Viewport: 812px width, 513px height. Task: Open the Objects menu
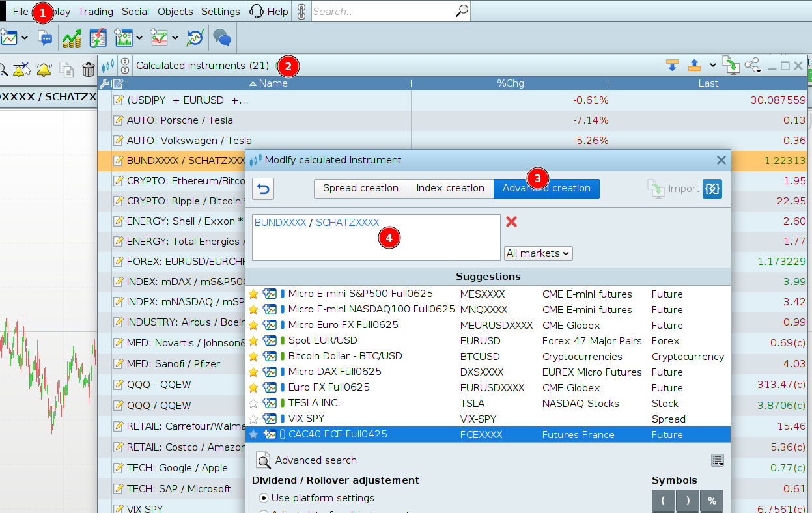[x=175, y=11]
